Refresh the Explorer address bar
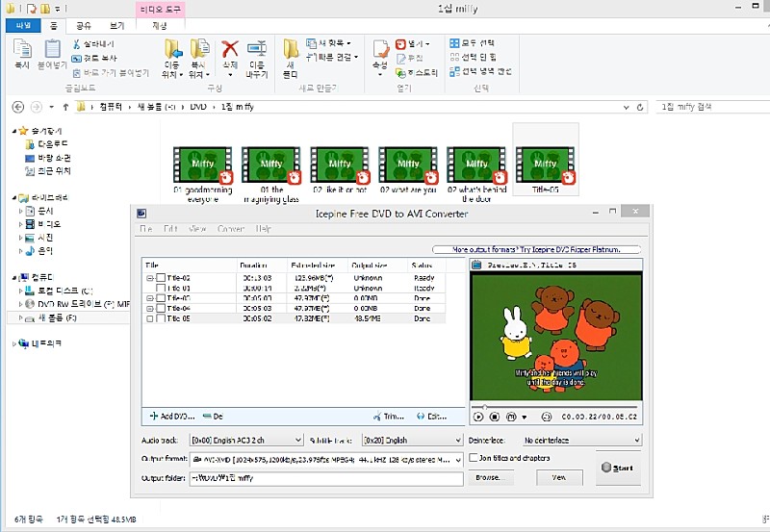Image resolution: width=770 pixels, height=532 pixels. click(x=640, y=107)
